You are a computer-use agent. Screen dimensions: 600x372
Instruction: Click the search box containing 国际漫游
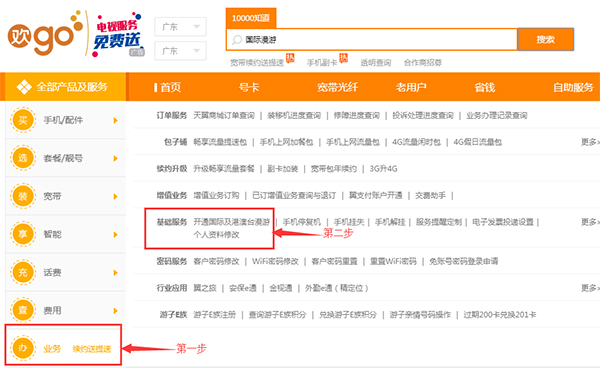click(x=372, y=39)
